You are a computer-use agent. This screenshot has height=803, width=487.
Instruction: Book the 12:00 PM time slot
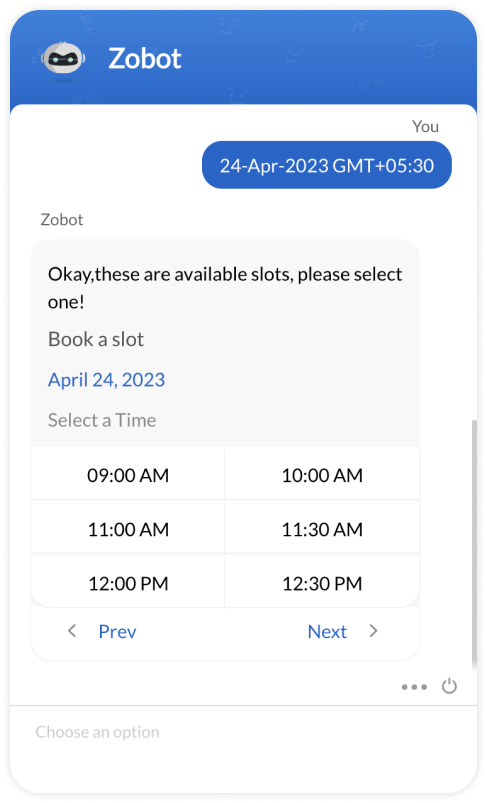tap(128, 583)
